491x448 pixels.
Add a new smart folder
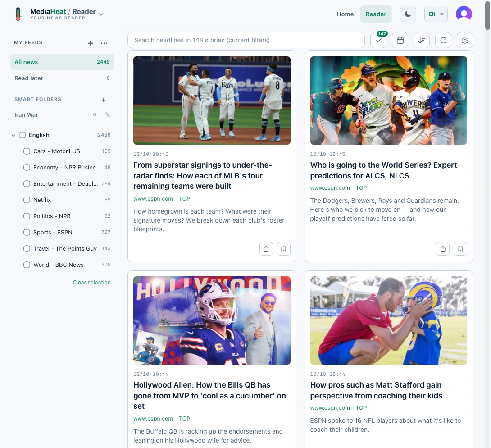click(104, 100)
